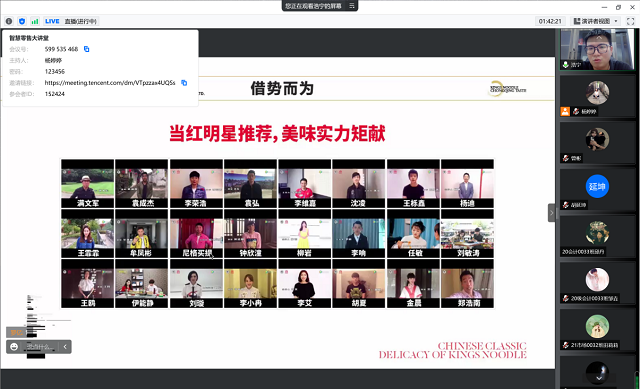
Task: Click the meeting duration timer 01:42:21
Action: tap(550, 21)
